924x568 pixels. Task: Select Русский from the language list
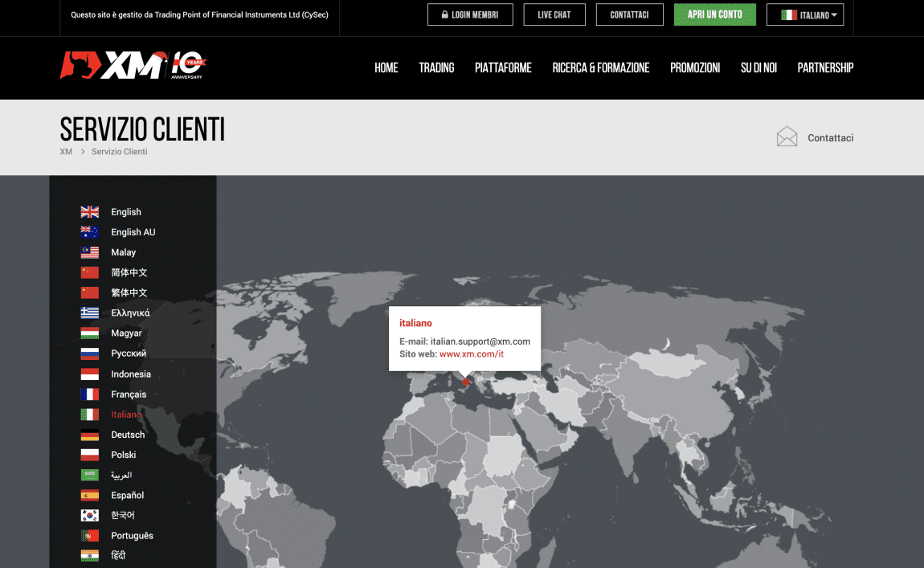pos(129,353)
